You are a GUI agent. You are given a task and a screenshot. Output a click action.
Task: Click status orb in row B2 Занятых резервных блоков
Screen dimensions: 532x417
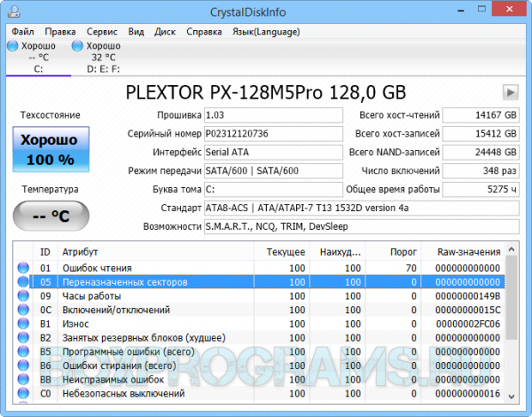pyautogui.click(x=23, y=337)
